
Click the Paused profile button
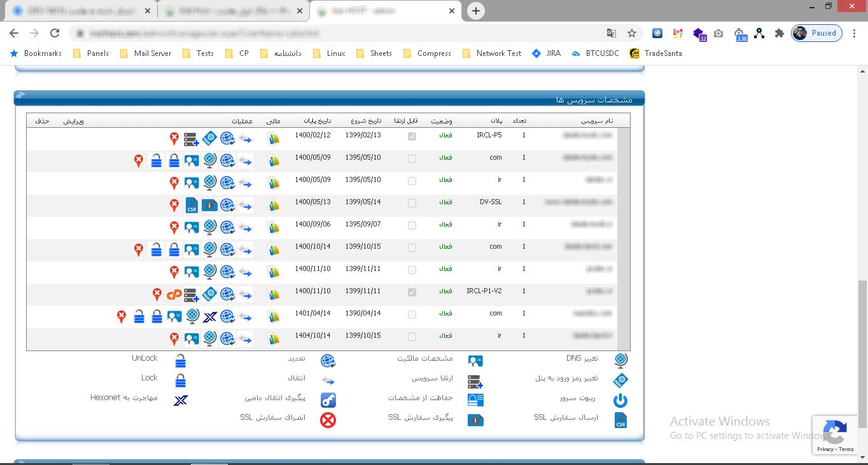[x=816, y=33]
